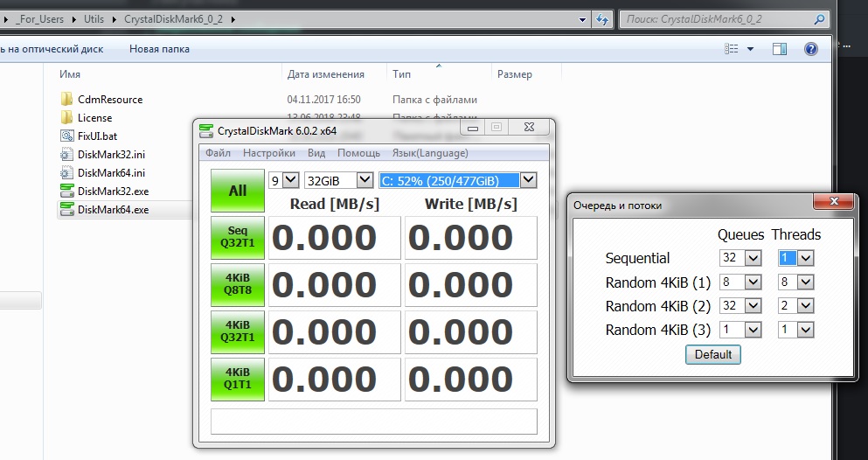This screenshot has width=868, height=460.
Task: Sort by Тип column header
Action: pyautogui.click(x=401, y=74)
